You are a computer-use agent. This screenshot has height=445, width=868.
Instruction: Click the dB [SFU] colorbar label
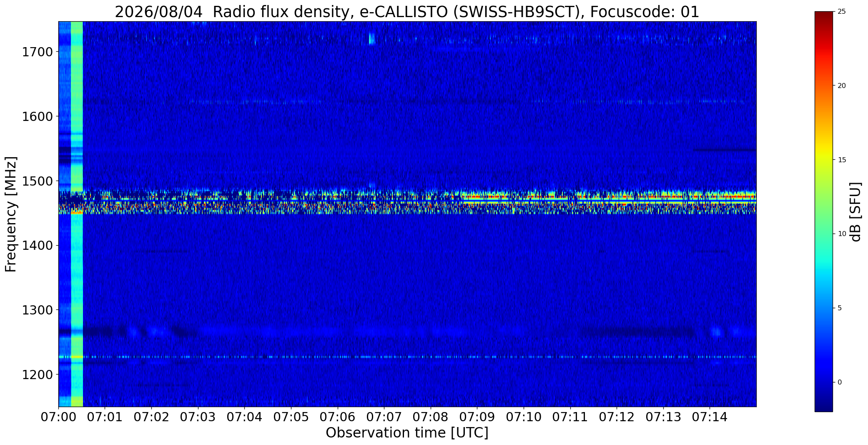pos(855,212)
